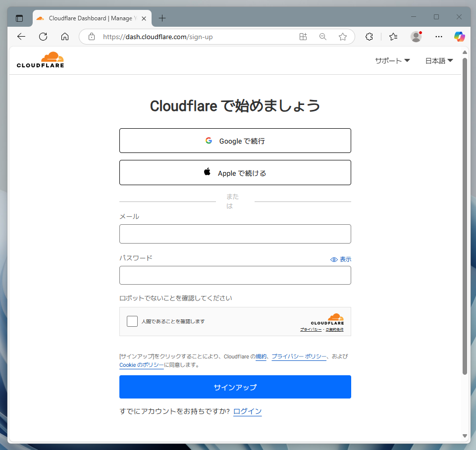This screenshot has width=476, height=450.
Task: Launch the Copilot sidebar icon
Action: 459,37
